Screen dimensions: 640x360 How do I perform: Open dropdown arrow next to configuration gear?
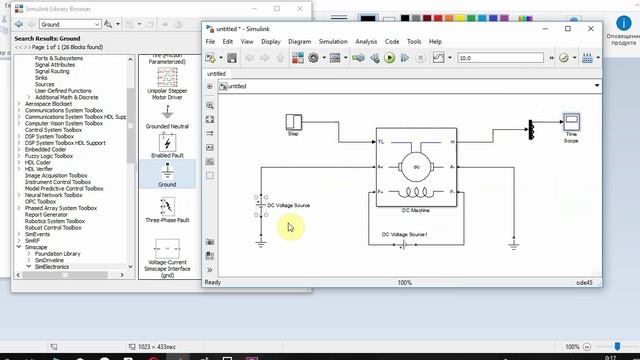324,58
